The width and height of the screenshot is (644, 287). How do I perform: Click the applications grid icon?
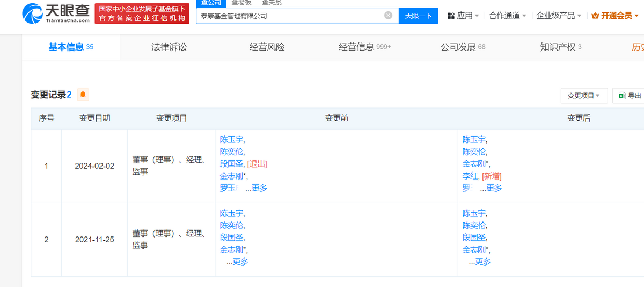pos(451,16)
